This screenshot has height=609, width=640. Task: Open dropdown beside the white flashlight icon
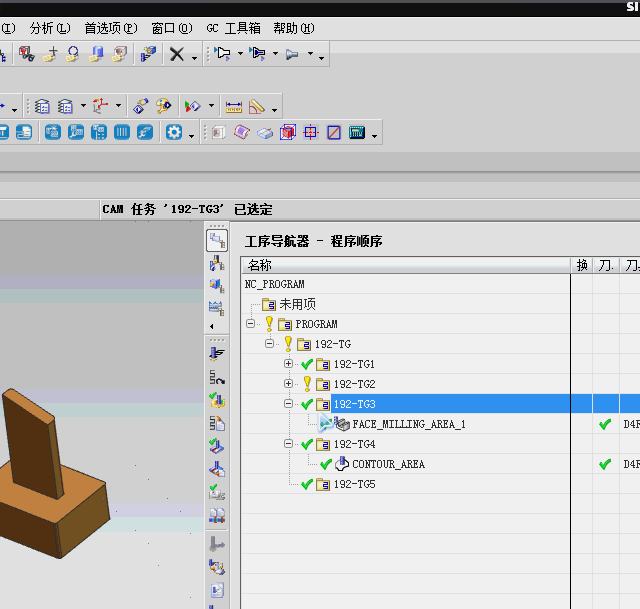(x=240, y=53)
